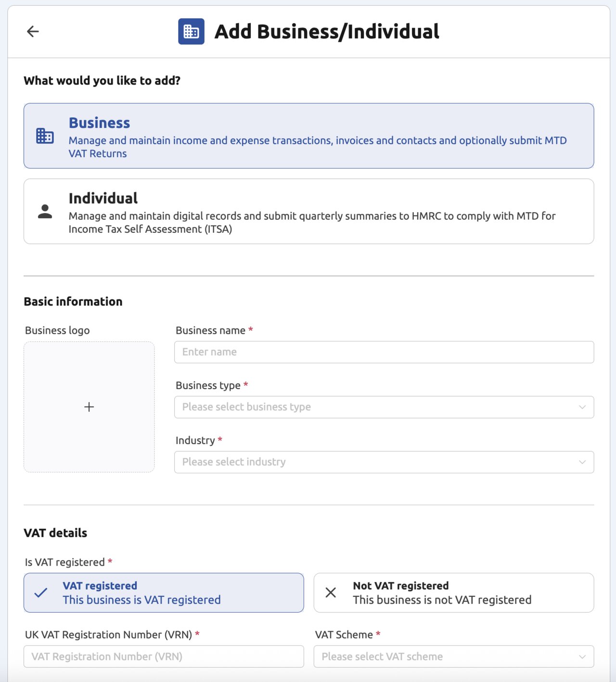The width and height of the screenshot is (616, 682).
Task: Click the X icon in Not VAT registered option
Action: [x=331, y=593]
